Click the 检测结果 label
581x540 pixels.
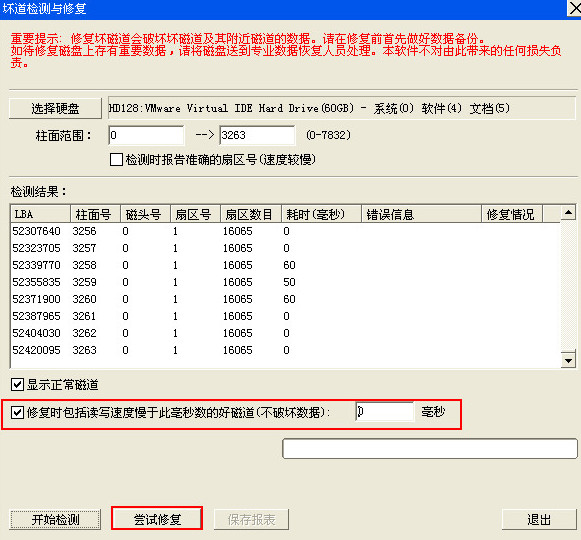click(38, 192)
